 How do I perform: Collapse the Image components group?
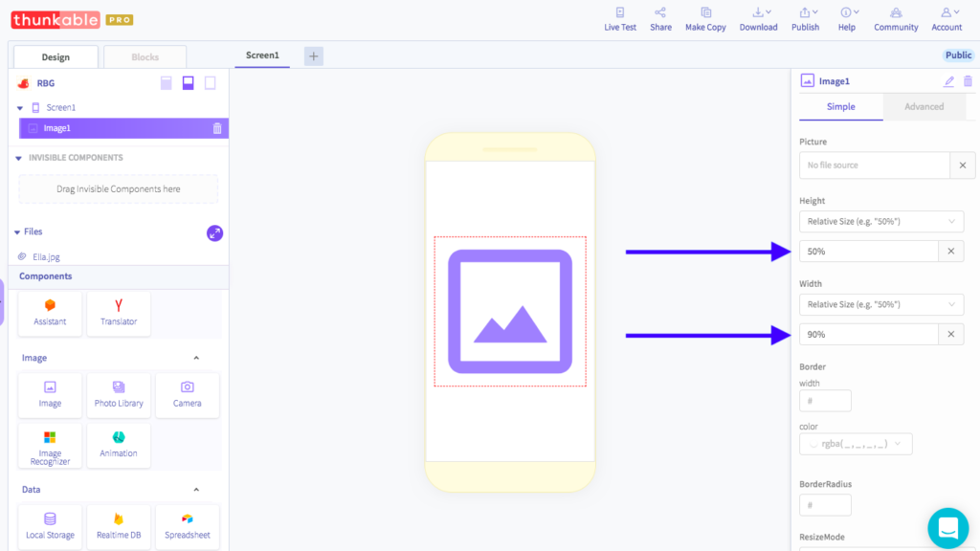tap(196, 358)
